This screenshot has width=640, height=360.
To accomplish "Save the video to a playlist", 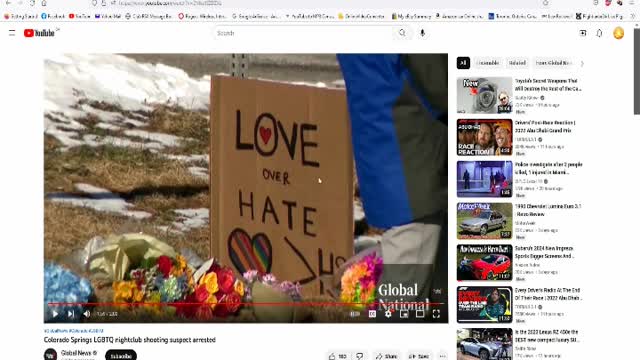I will click(418, 356).
